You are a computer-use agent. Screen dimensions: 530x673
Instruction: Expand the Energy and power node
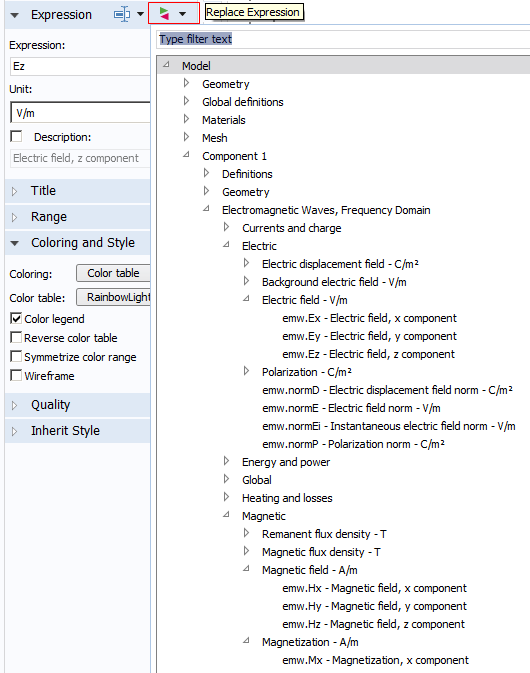(x=226, y=461)
